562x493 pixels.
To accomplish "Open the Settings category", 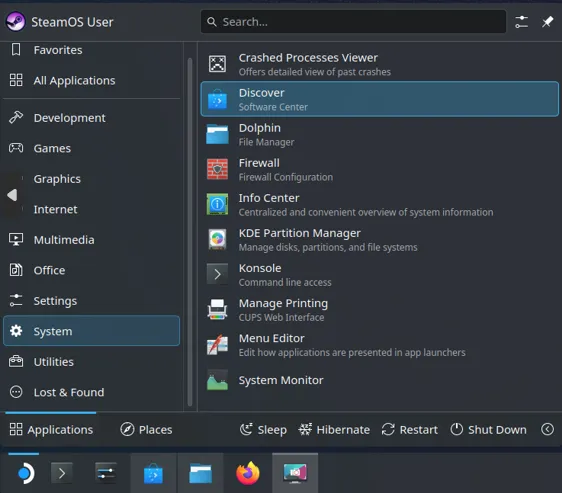I will coord(91,300).
